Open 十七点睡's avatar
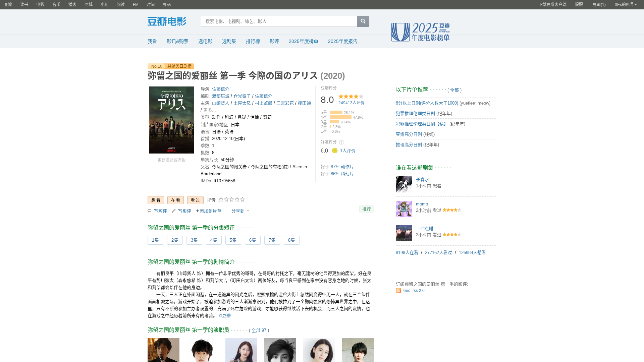This screenshot has width=644, height=362. tap(404, 233)
